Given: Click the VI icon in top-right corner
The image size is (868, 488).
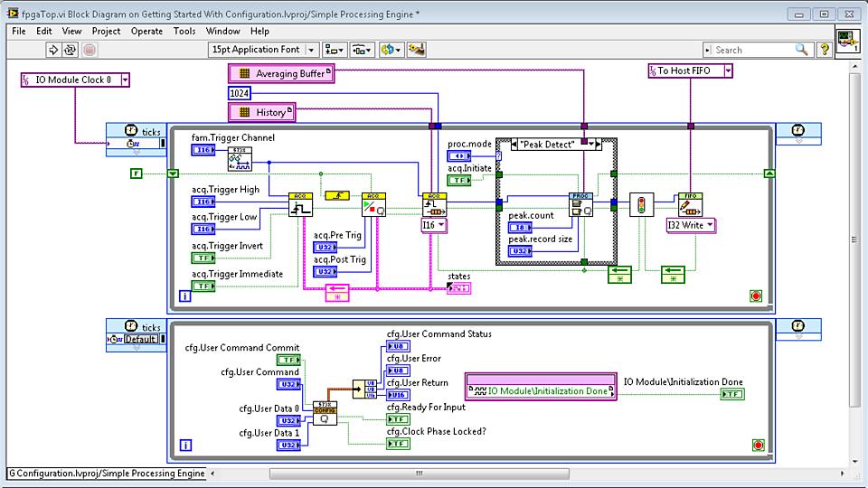Looking at the screenshot, I should point(847,41).
